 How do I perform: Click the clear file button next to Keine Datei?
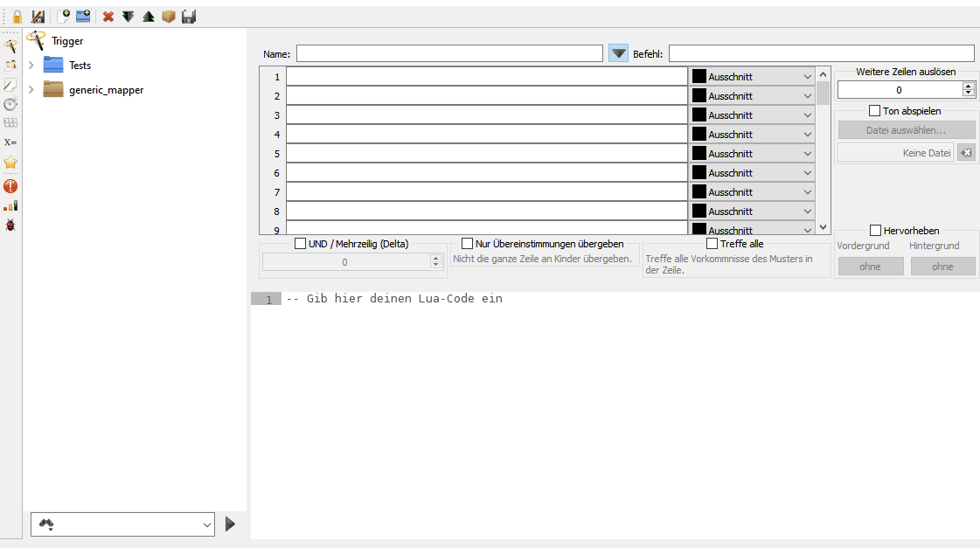click(x=966, y=152)
